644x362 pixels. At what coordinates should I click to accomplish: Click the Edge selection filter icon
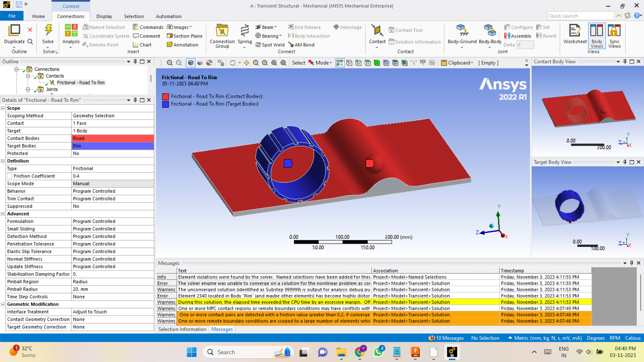[358, 63]
